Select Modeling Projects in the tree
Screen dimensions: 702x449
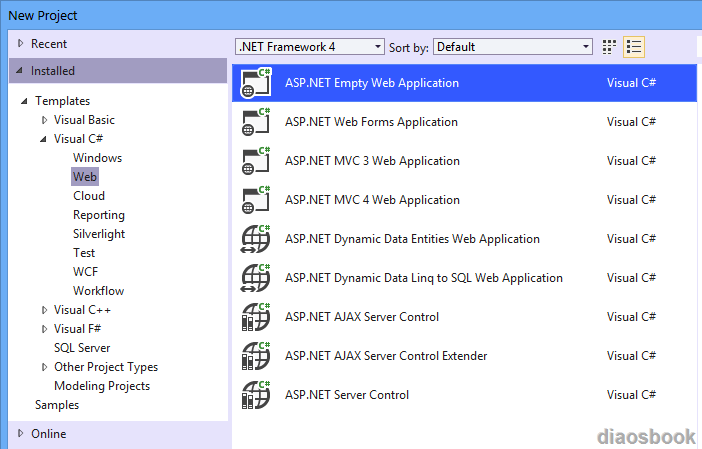pyautogui.click(x=102, y=386)
